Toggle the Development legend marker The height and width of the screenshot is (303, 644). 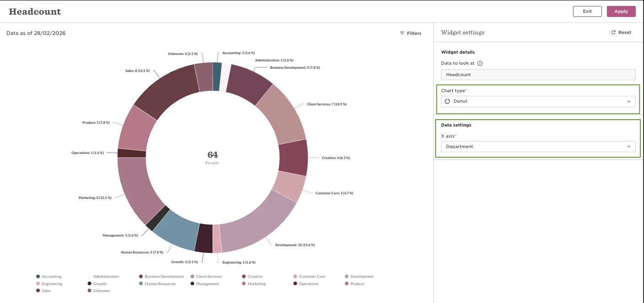(347, 276)
